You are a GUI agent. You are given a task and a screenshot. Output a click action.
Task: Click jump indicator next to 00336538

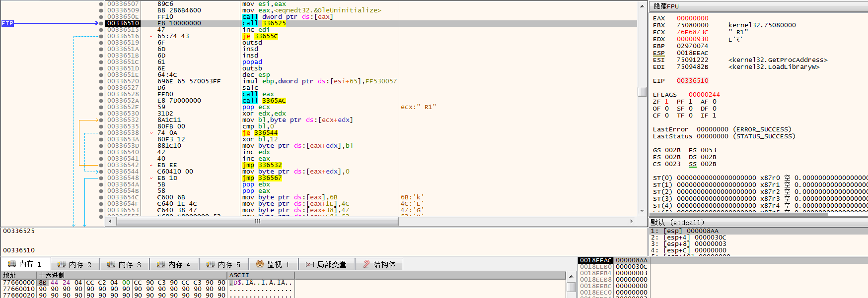[151, 133]
